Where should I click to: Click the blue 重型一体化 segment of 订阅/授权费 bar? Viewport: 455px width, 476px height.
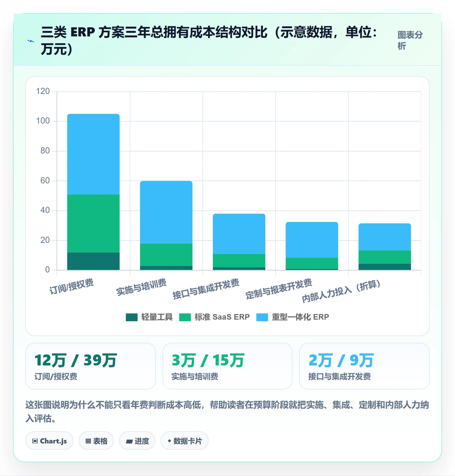point(93,154)
